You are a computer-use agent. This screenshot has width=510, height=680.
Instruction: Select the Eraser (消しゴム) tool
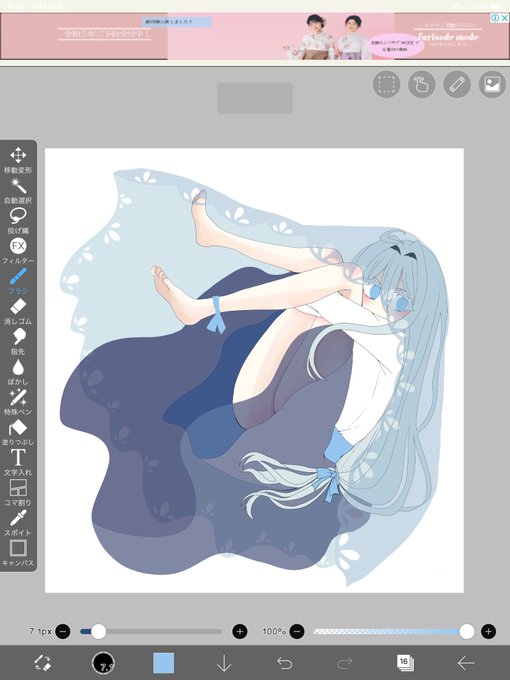(18, 311)
